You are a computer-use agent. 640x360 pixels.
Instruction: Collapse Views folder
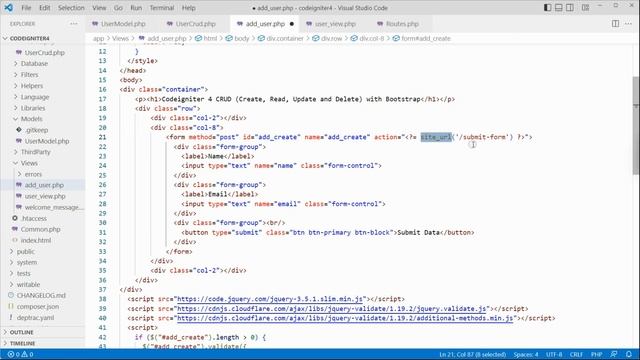(29, 163)
